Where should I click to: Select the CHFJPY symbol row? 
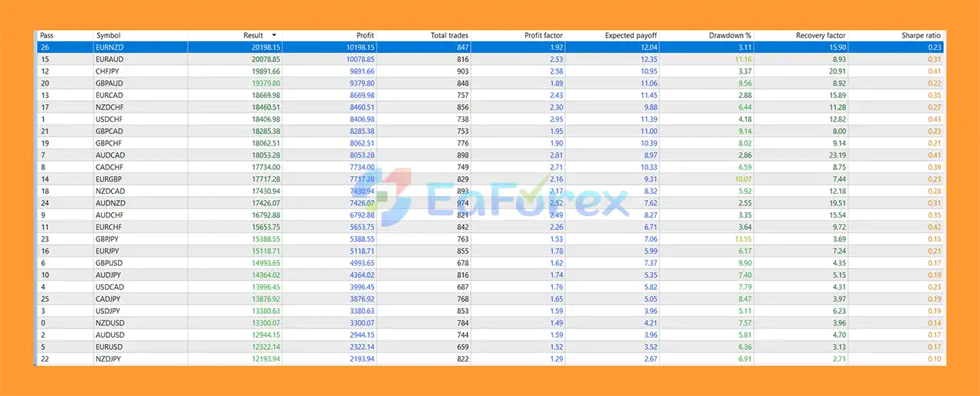109,71
